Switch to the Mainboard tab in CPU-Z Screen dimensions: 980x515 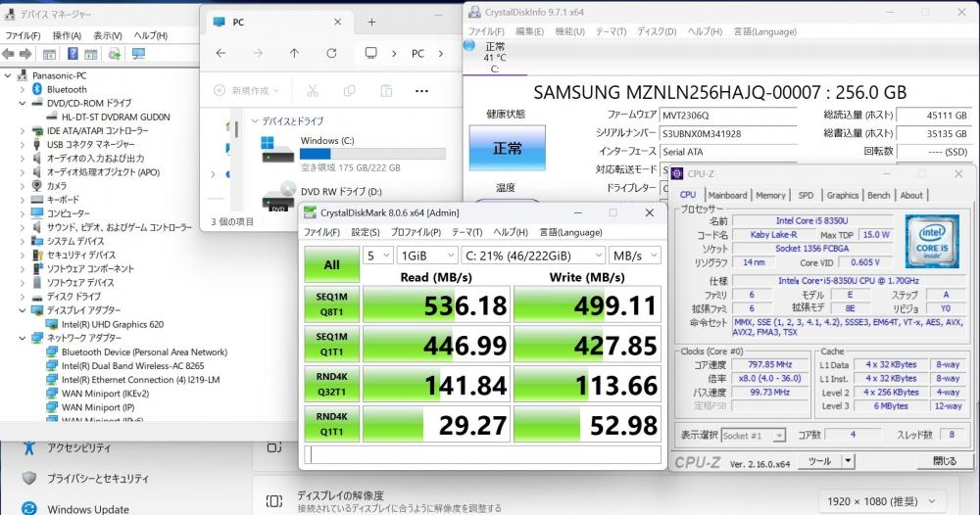pos(727,195)
